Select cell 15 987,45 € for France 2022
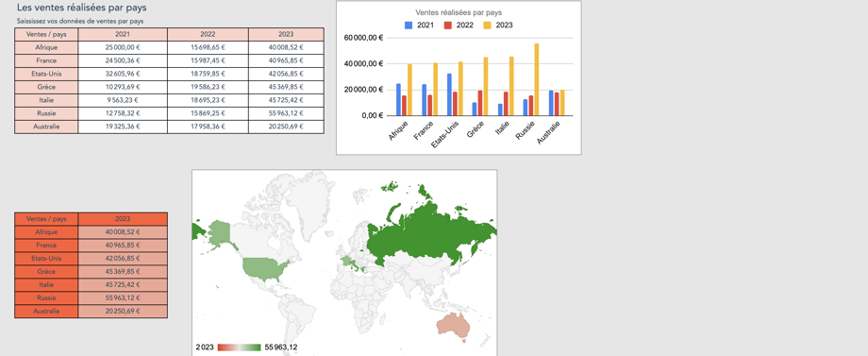This screenshot has width=868, height=356. click(208, 60)
